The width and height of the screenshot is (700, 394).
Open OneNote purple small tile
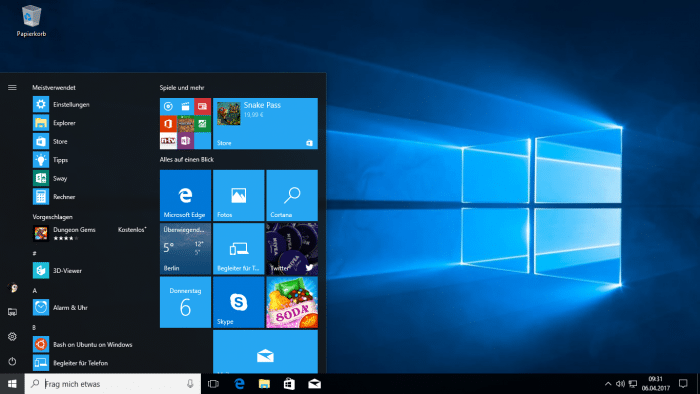coord(185,141)
